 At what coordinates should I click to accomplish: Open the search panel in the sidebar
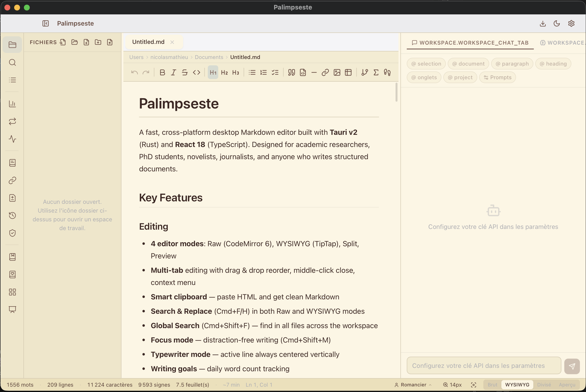click(x=12, y=62)
